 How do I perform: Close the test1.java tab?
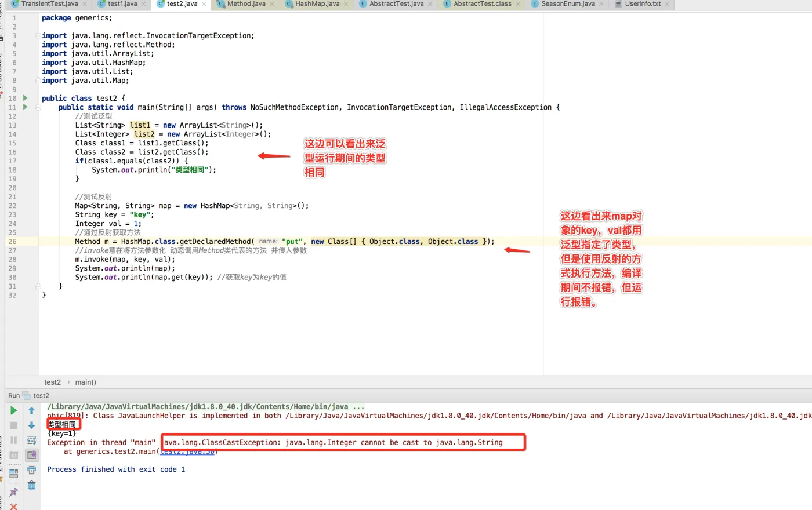tap(144, 4)
